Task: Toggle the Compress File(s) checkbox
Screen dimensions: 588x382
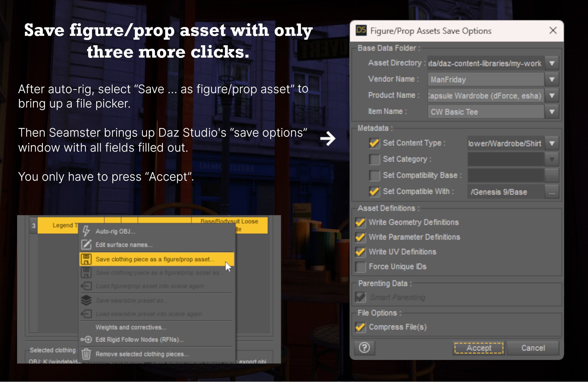Action: tap(360, 327)
